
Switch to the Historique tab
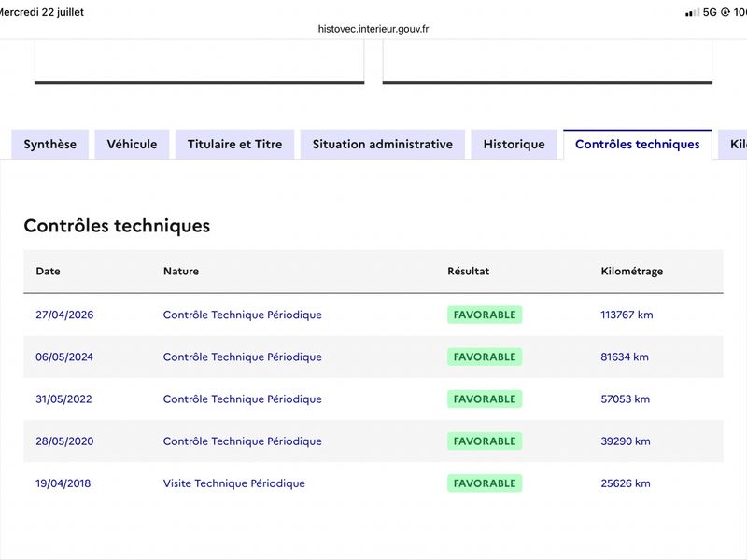[514, 145]
